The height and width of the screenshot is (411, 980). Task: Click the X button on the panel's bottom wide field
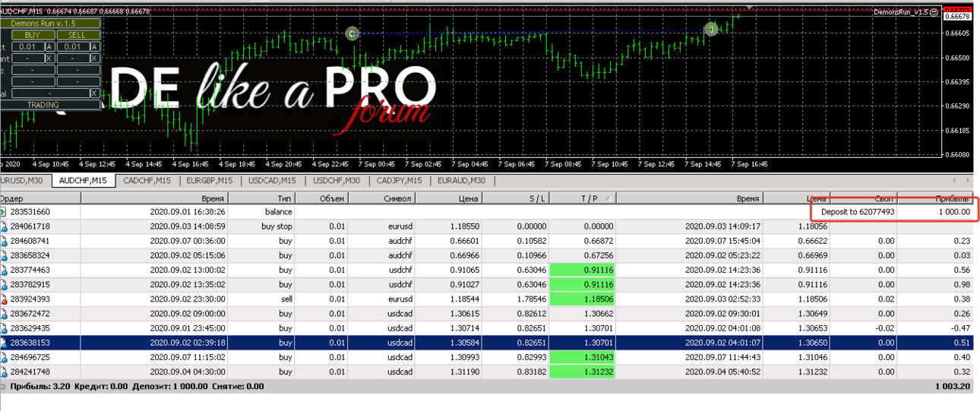94,93
